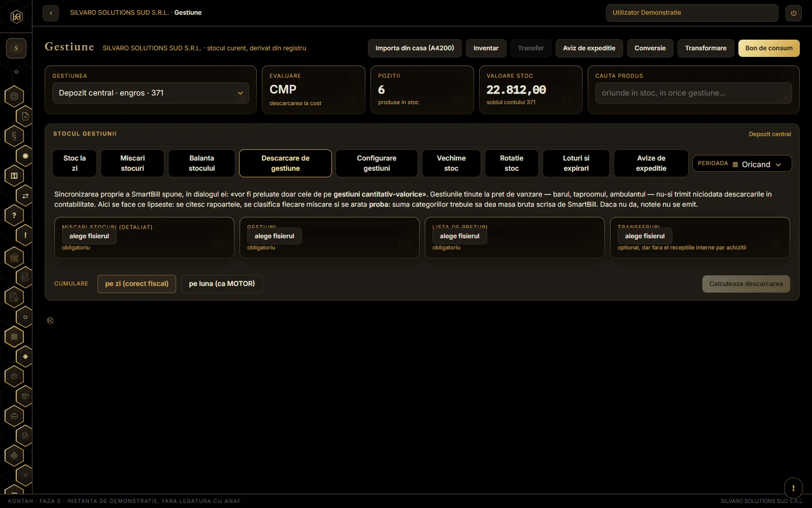Open the Transformare action

pos(706,48)
